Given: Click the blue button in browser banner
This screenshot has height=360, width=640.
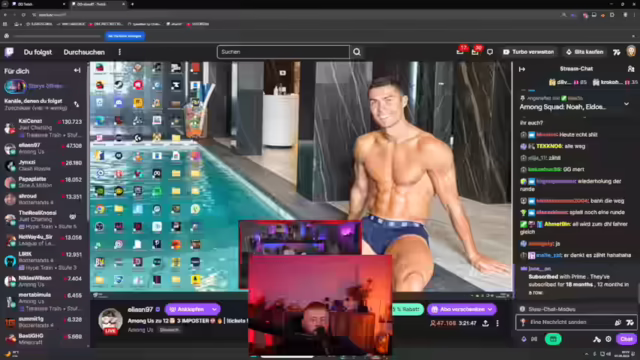Looking at the screenshot, I should click(124, 36).
